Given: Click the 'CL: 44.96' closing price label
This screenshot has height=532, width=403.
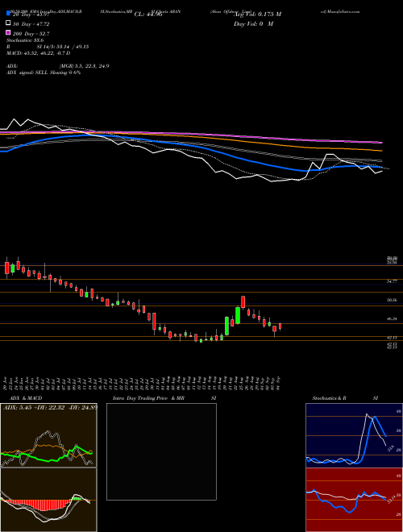Looking at the screenshot, I should (x=148, y=15).
